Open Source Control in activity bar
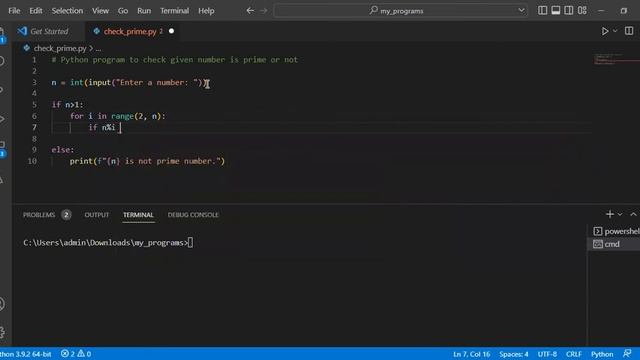Viewport: 640px width, 360px height. [2, 90]
